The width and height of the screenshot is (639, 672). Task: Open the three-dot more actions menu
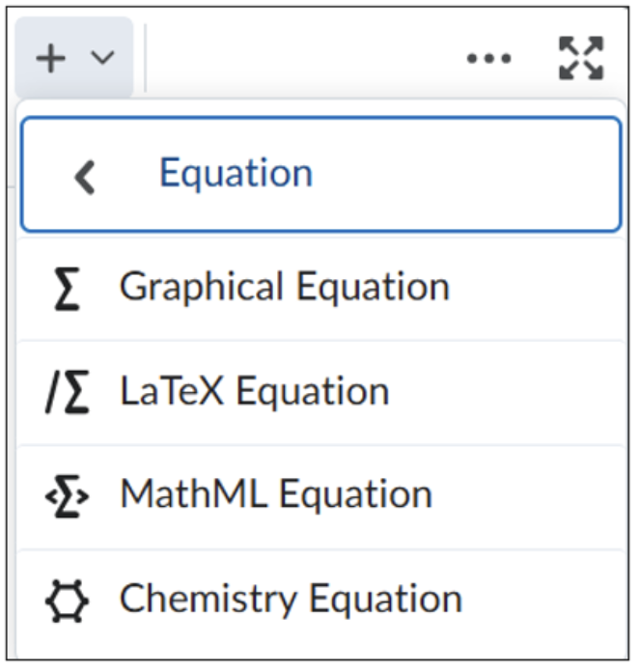pyautogui.click(x=488, y=58)
